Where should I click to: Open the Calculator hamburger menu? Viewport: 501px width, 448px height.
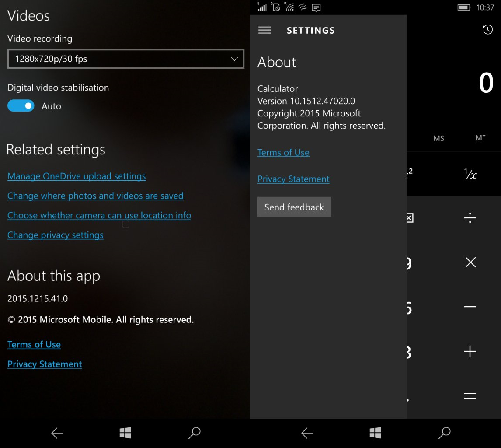pyautogui.click(x=264, y=30)
